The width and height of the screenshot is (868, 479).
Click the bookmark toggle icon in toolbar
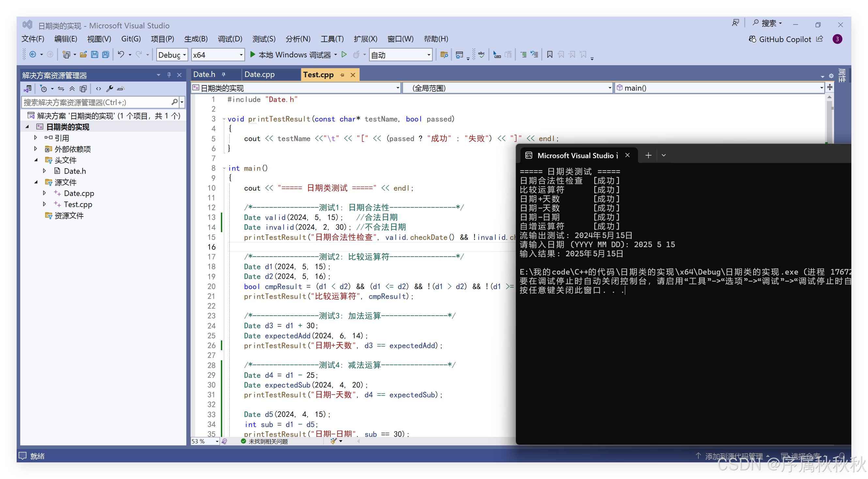point(550,54)
